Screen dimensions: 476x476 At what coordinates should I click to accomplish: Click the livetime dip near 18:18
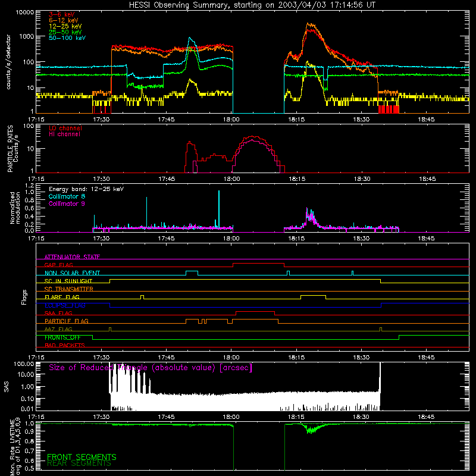[x=311, y=429]
